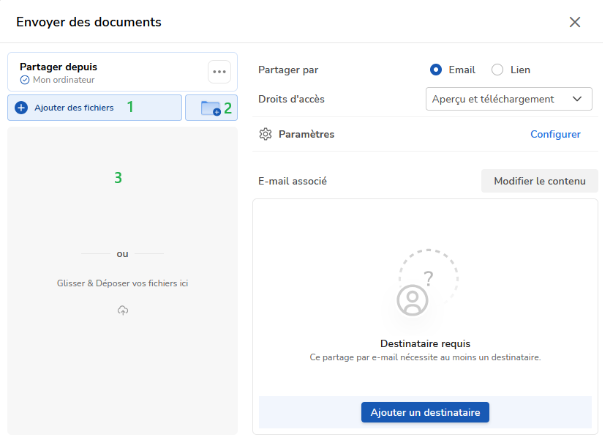Click the Ajouter un destinataire button
The image size is (604, 441).
(x=425, y=412)
